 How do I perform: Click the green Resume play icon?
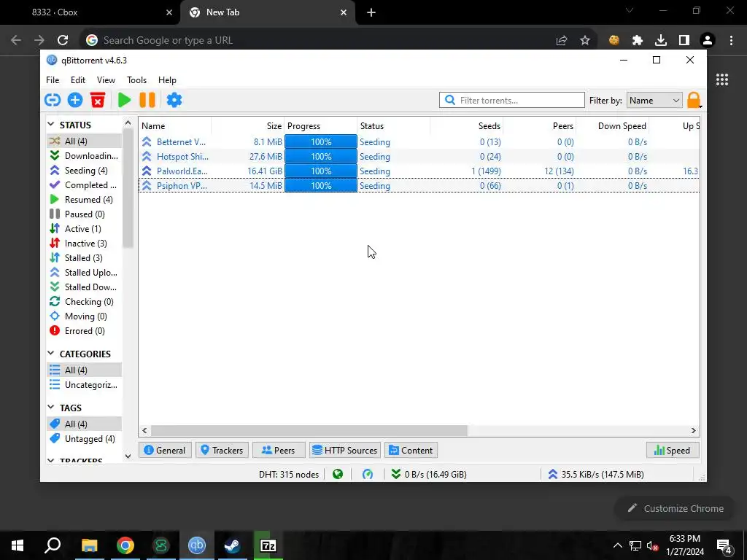click(124, 100)
